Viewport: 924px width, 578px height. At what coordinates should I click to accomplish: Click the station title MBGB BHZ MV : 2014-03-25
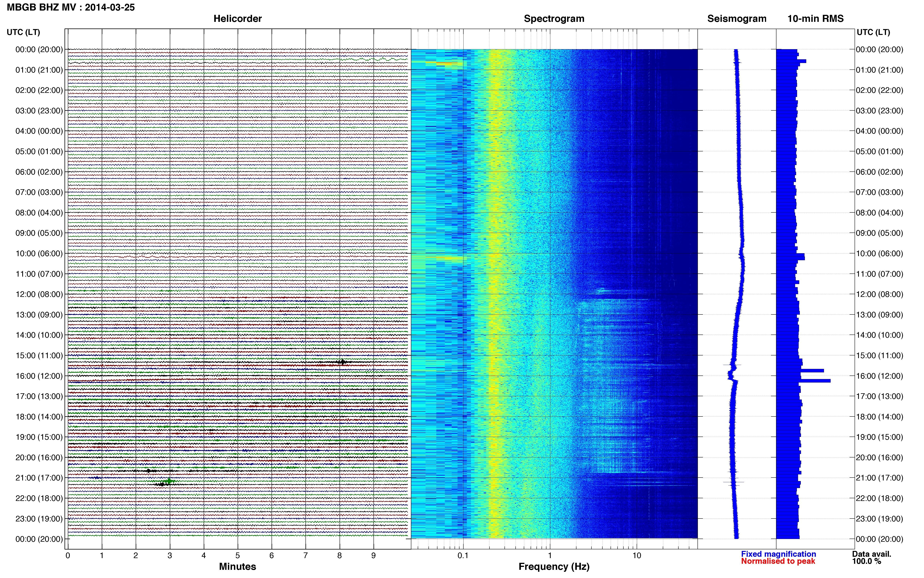71,7
